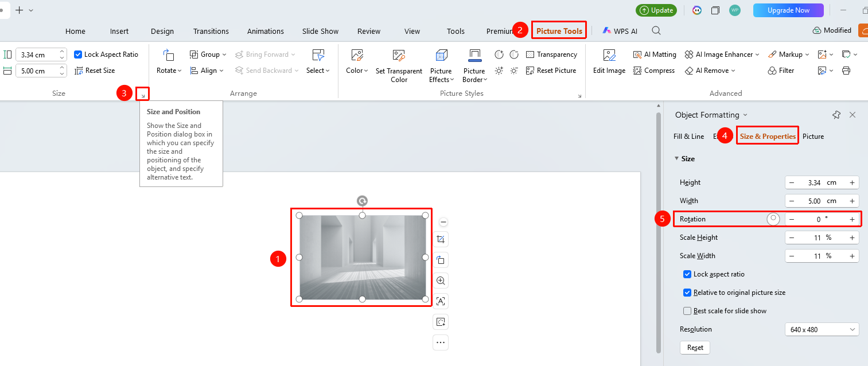Image resolution: width=868 pixels, height=366 pixels.
Task: Click the rotation handle above the image
Action: pos(362,201)
